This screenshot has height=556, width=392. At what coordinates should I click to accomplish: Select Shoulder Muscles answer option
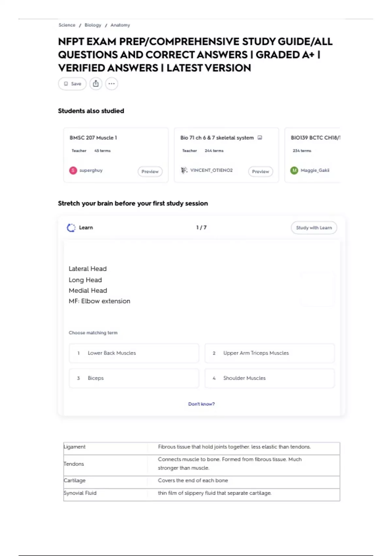pyautogui.click(x=269, y=378)
